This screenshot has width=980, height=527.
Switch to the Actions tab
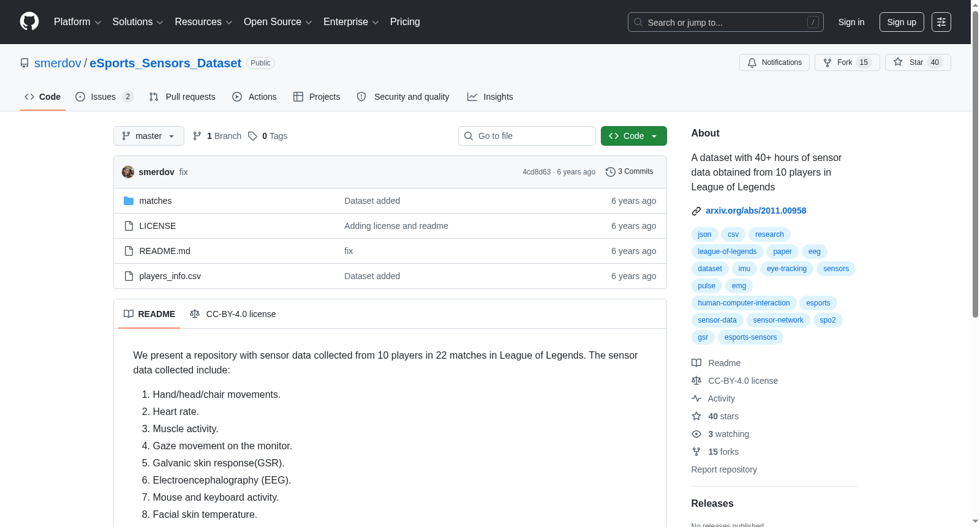coord(255,97)
